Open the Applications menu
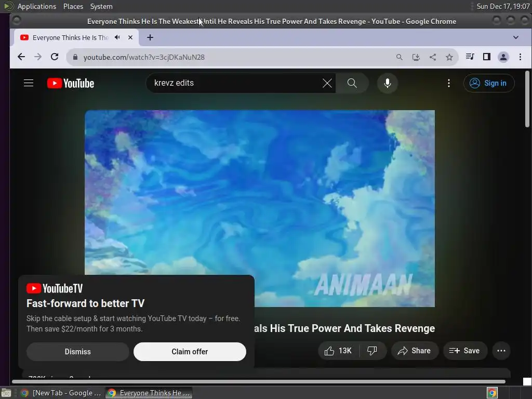This screenshot has width=532, height=399. (37, 6)
